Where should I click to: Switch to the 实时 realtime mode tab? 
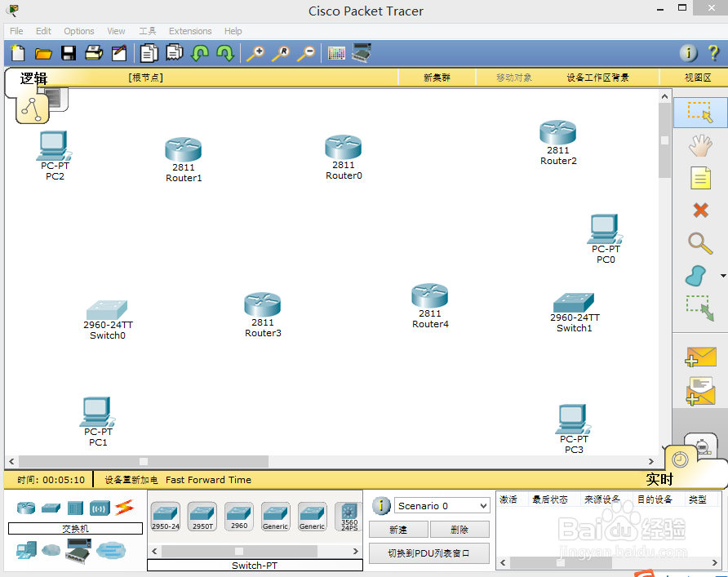pos(659,479)
